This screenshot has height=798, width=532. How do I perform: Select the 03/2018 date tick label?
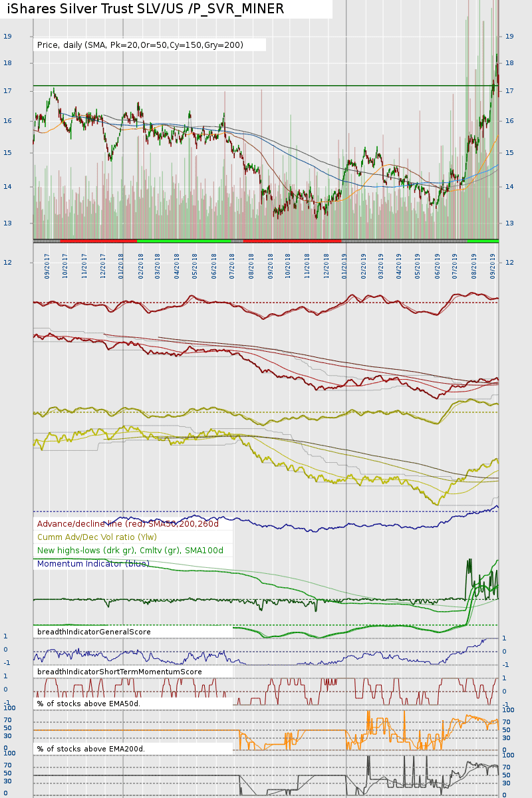(158, 265)
